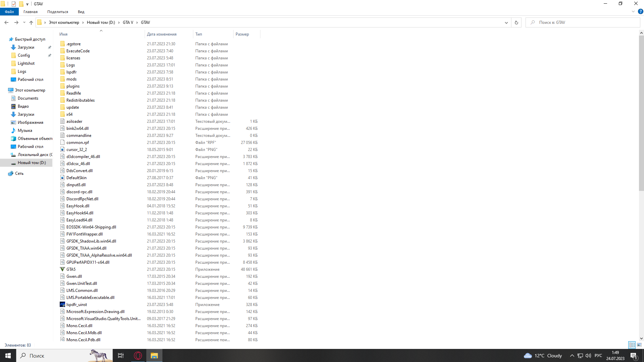
Task: Launch Opera browser from taskbar
Action: tap(138, 356)
